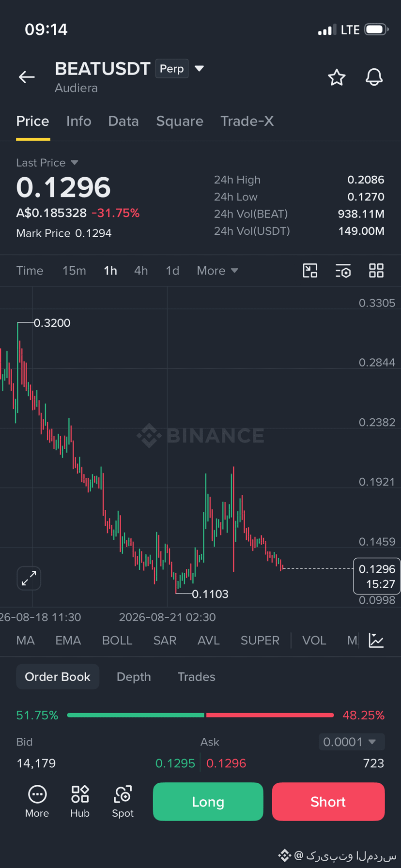Tap the 24h Vol(BEAT) value 938.11M
Screen dimensions: 401x868
coord(361,214)
